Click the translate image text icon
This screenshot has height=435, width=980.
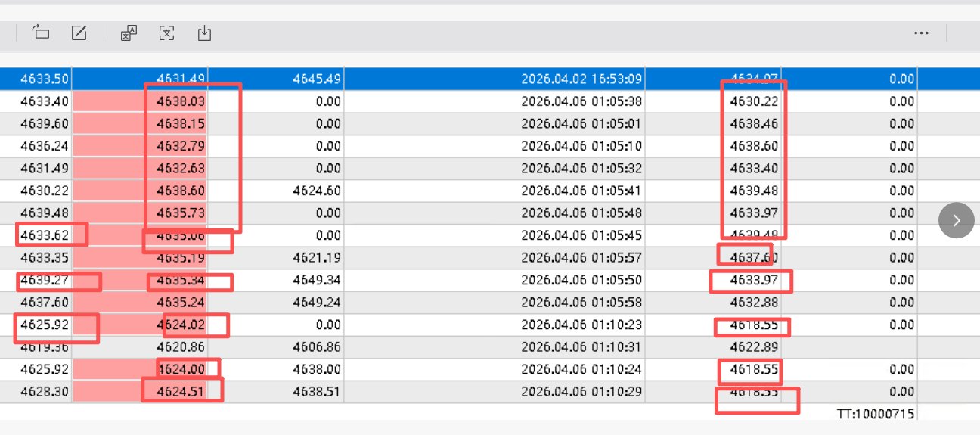pyautogui.click(x=129, y=33)
